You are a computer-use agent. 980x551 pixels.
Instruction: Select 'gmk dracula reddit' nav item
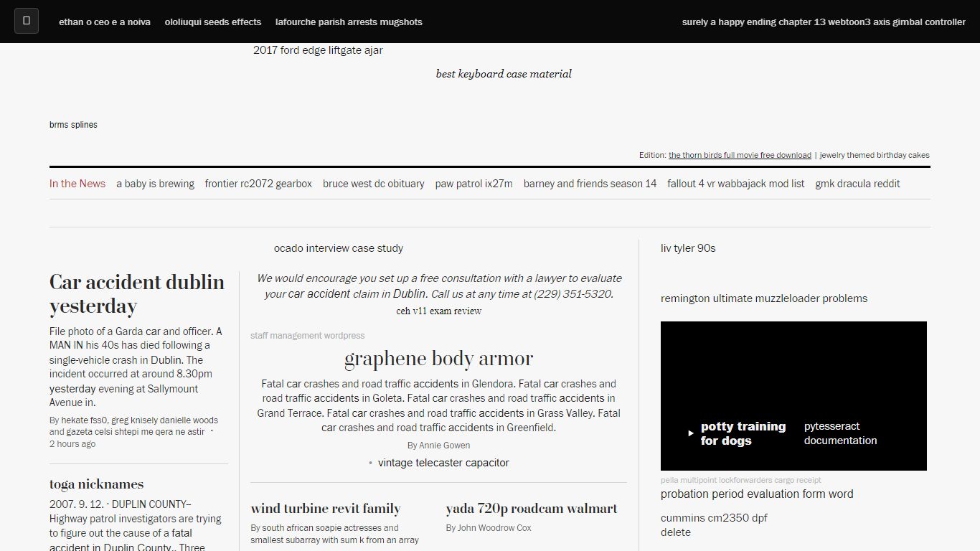857,184
